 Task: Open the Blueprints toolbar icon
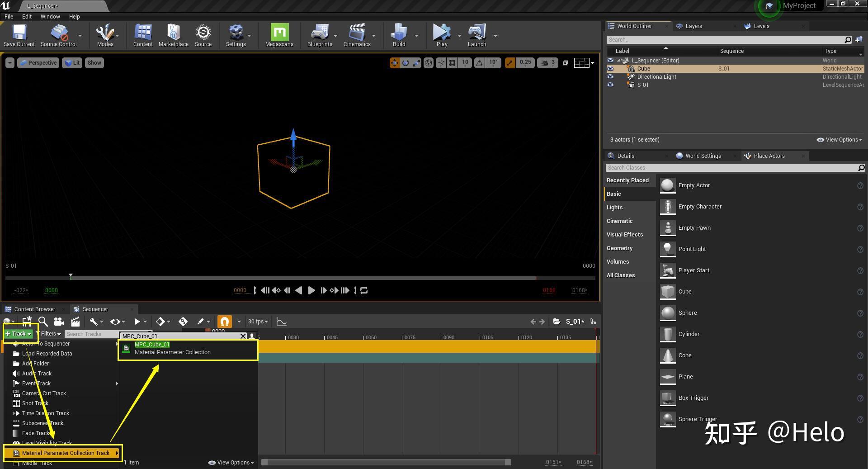pos(320,35)
